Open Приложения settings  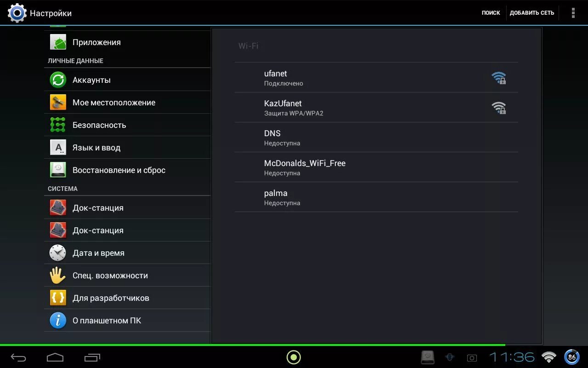[127, 42]
